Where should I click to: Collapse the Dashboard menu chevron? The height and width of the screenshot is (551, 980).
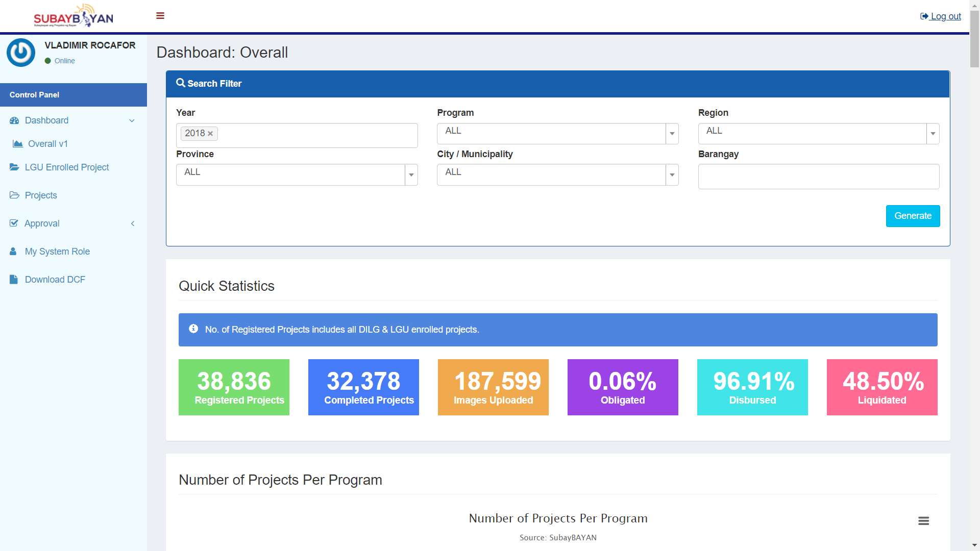point(132,121)
